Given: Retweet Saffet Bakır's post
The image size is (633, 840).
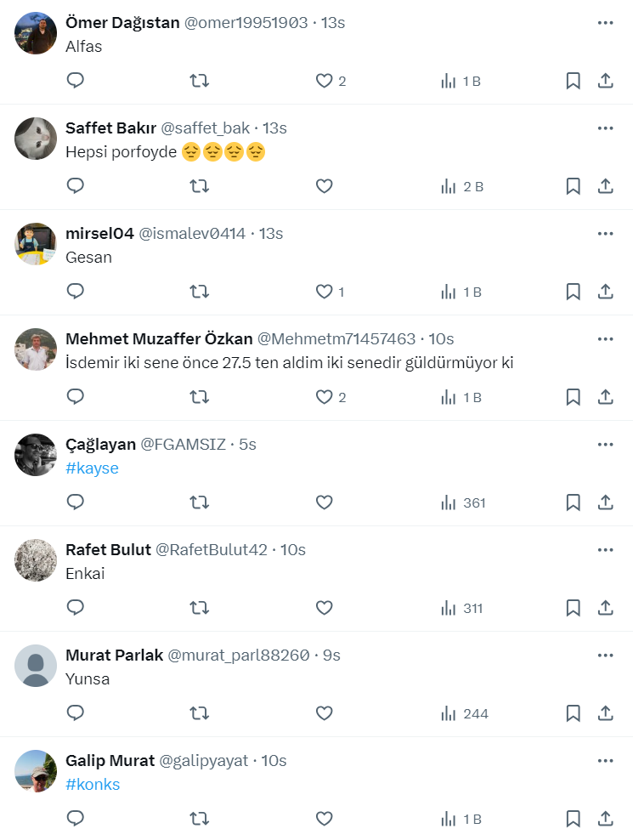Looking at the screenshot, I should [x=199, y=186].
